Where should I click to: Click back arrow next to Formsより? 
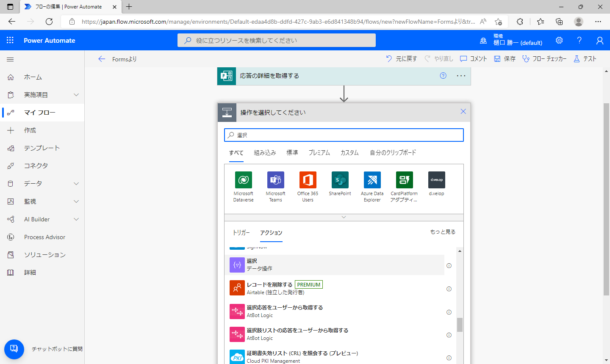[x=102, y=59]
